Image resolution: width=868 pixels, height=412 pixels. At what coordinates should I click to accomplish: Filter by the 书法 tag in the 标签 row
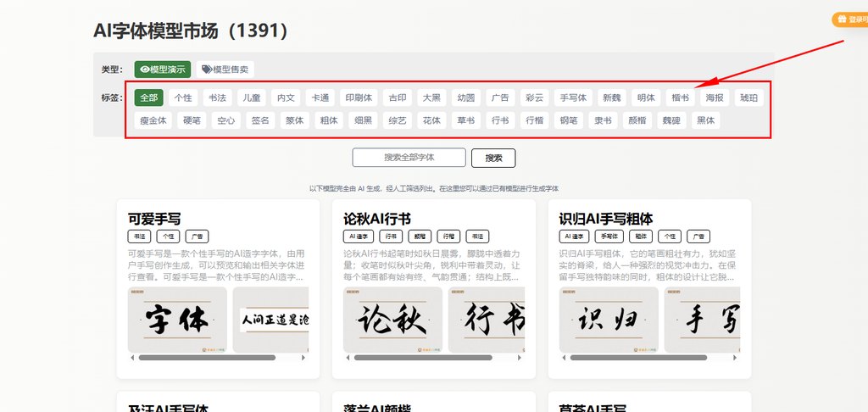(x=218, y=98)
